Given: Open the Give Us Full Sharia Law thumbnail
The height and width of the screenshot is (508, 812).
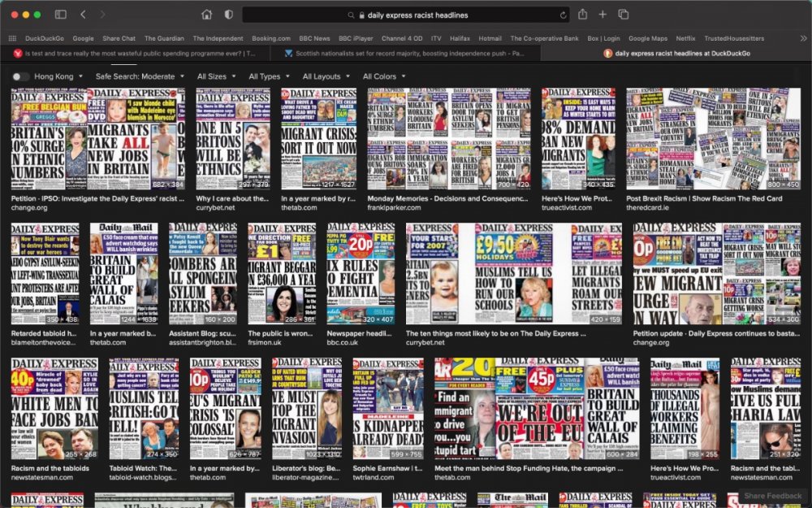Looking at the screenshot, I should 766,409.
